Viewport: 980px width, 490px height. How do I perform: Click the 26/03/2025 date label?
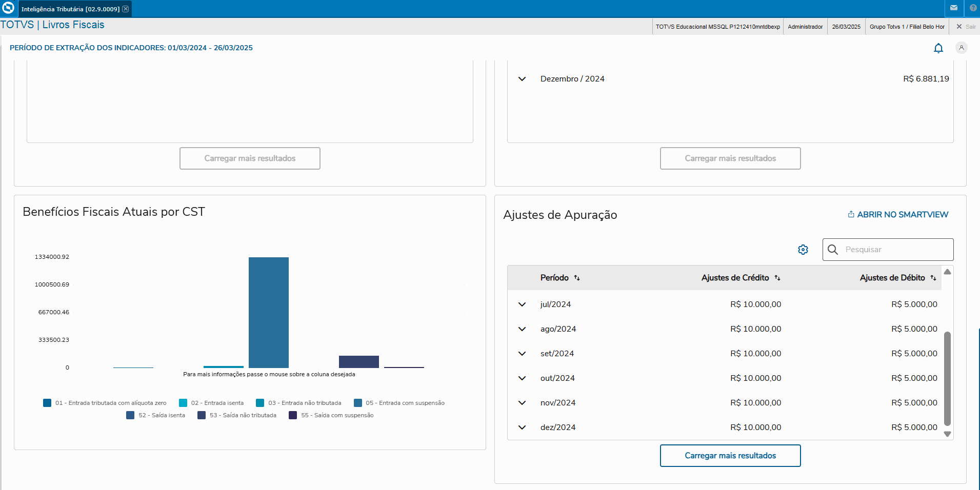846,27
